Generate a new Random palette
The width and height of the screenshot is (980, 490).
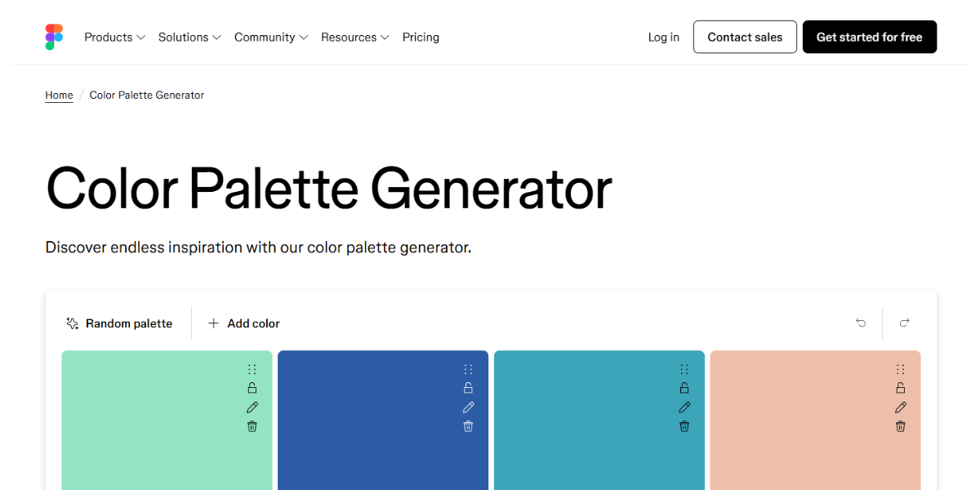pos(120,323)
